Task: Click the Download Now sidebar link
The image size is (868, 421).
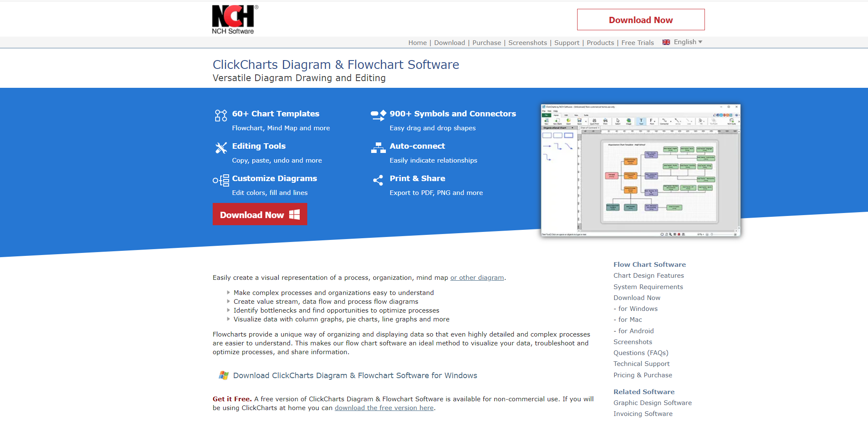Action: [x=637, y=298]
